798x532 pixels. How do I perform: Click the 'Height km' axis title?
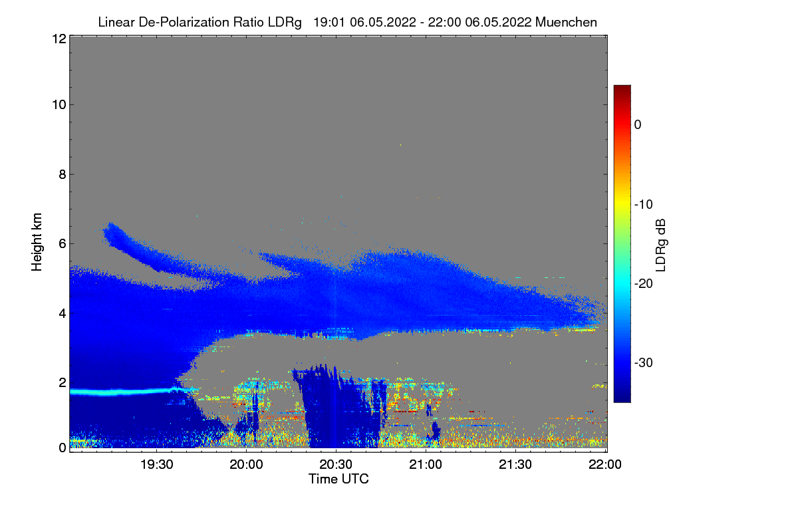pos(37,243)
